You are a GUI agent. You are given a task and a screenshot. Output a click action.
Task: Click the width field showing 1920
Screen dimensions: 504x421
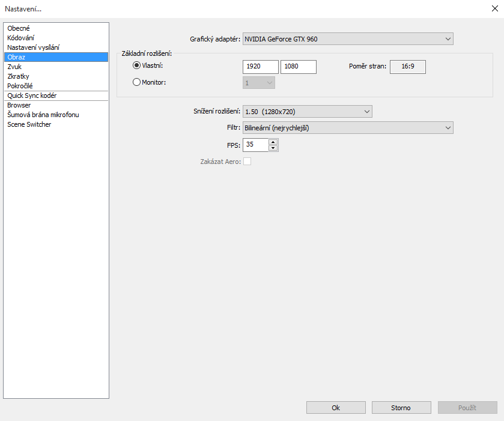tap(261, 67)
